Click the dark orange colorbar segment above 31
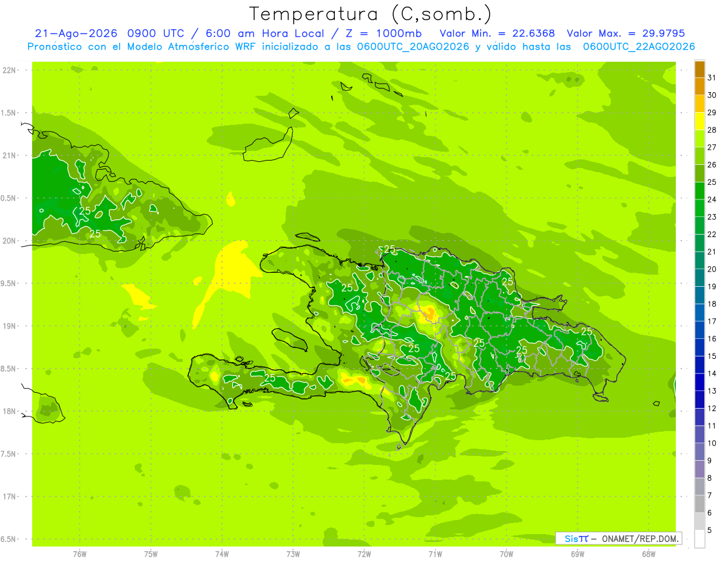Viewport: 728px width, 562px height. [699, 69]
